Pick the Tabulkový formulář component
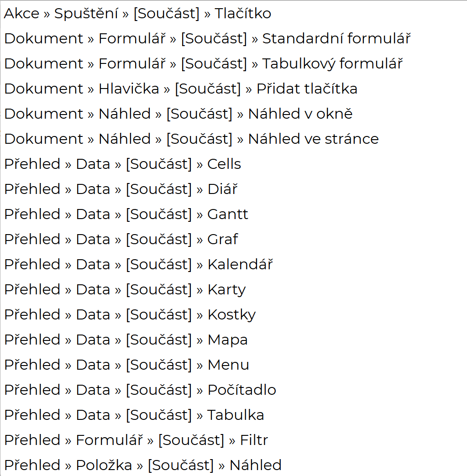This screenshot has height=476, width=467. click(203, 64)
